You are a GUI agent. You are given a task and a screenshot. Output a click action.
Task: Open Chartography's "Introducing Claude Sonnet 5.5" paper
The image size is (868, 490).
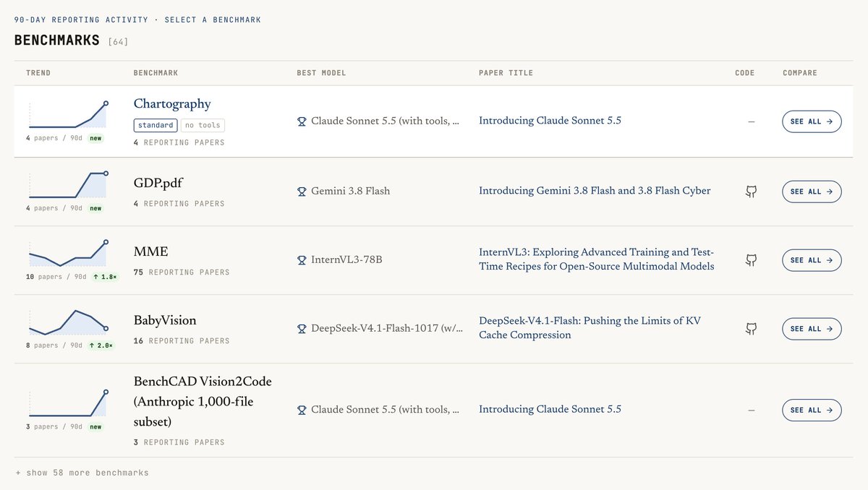click(550, 121)
